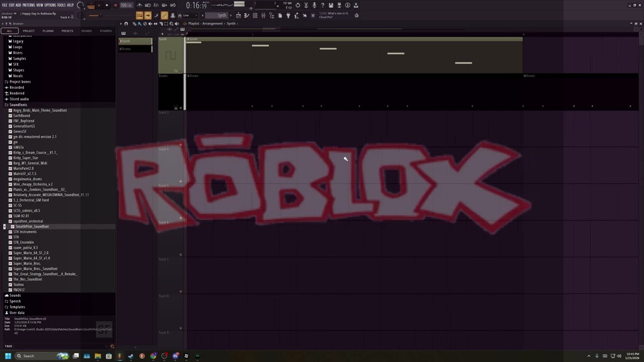Screen dimensions: 644x362
Task: Click the transport stop button
Action: point(107,5)
